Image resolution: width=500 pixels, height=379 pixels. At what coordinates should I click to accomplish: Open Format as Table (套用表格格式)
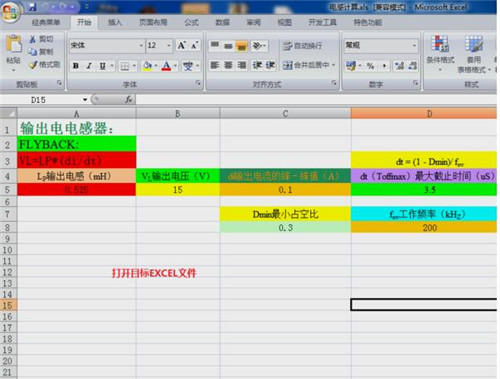(x=474, y=53)
